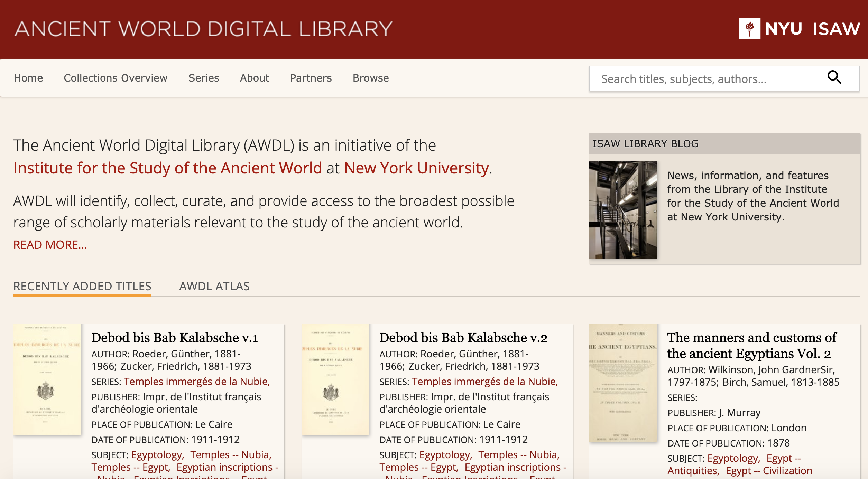868x479 pixels.
Task: Open the Series navigation item
Action: click(x=204, y=78)
